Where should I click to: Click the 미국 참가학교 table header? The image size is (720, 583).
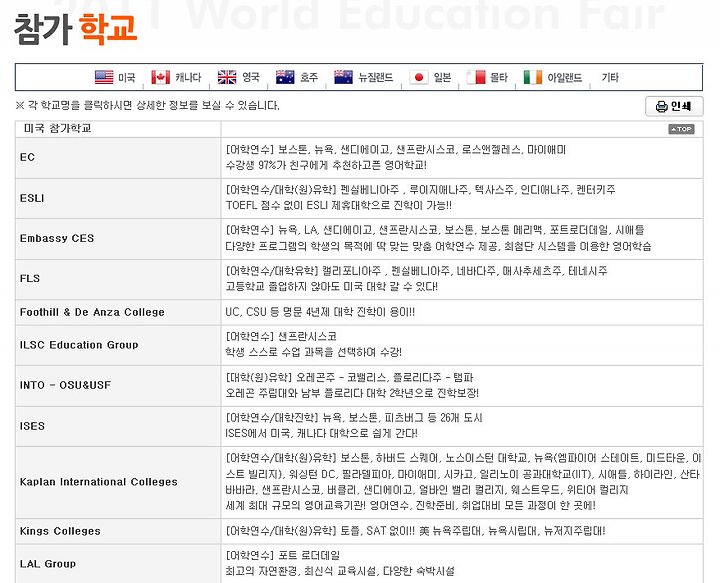click(x=57, y=129)
